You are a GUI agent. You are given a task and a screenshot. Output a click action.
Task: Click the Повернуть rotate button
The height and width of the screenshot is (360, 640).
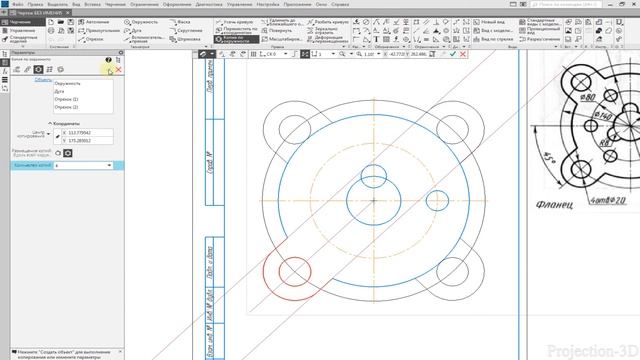[x=277, y=31]
